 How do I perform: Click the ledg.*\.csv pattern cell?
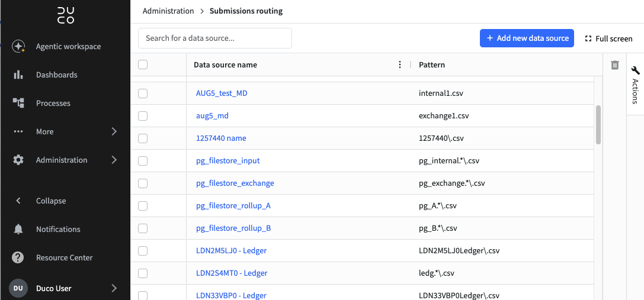pos(436,273)
